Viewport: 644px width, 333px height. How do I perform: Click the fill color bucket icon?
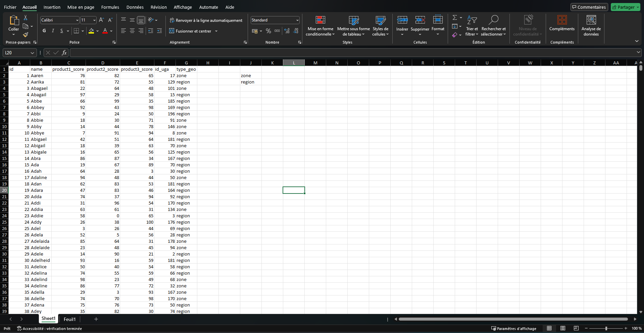point(91,31)
